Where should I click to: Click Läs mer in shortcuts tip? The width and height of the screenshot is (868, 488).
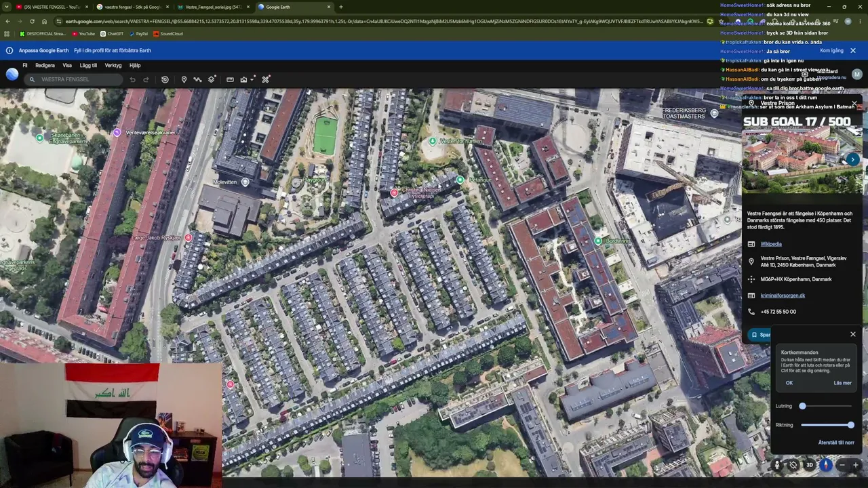pos(842,383)
